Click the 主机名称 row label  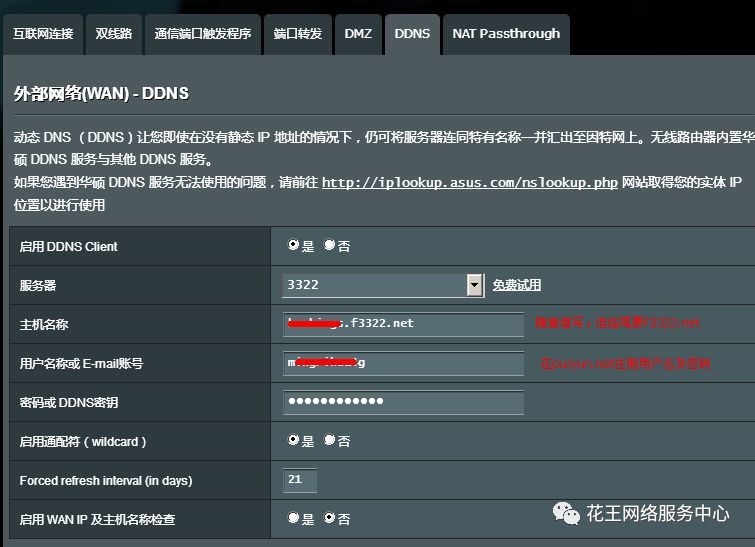point(44,325)
